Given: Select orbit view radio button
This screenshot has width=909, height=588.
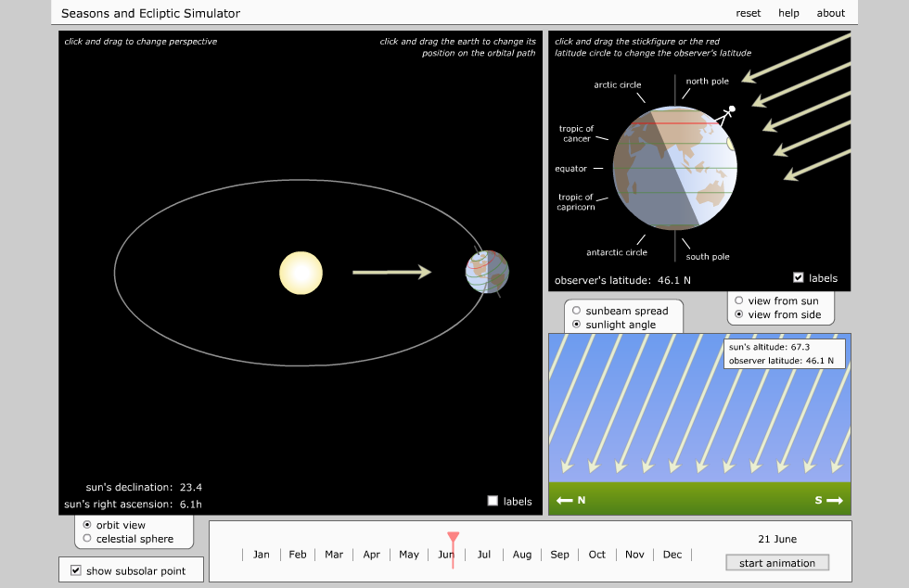Looking at the screenshot, I should [x=87, y=524].
